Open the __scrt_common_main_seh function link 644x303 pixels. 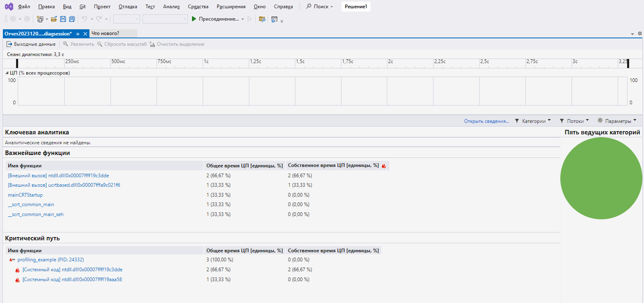[35, 214]
